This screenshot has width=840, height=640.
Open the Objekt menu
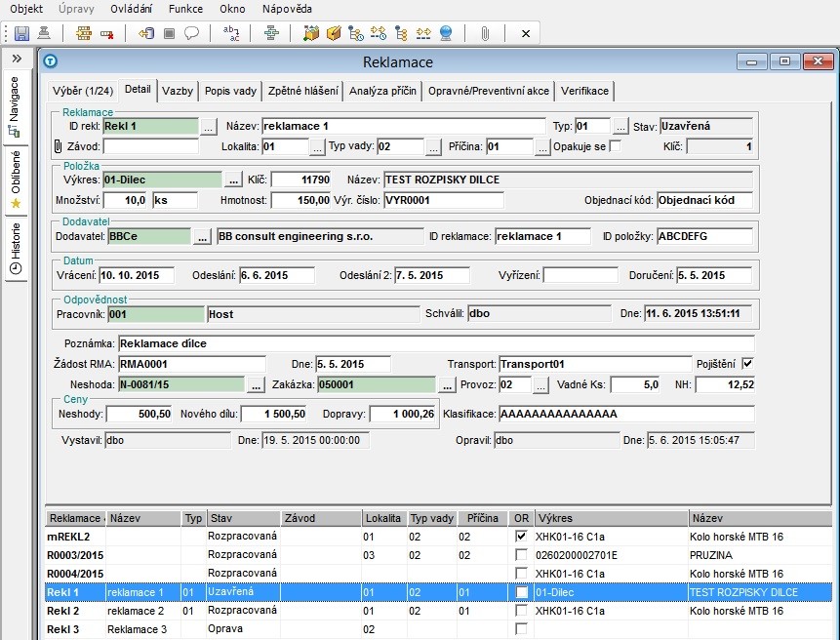[26, 9]
